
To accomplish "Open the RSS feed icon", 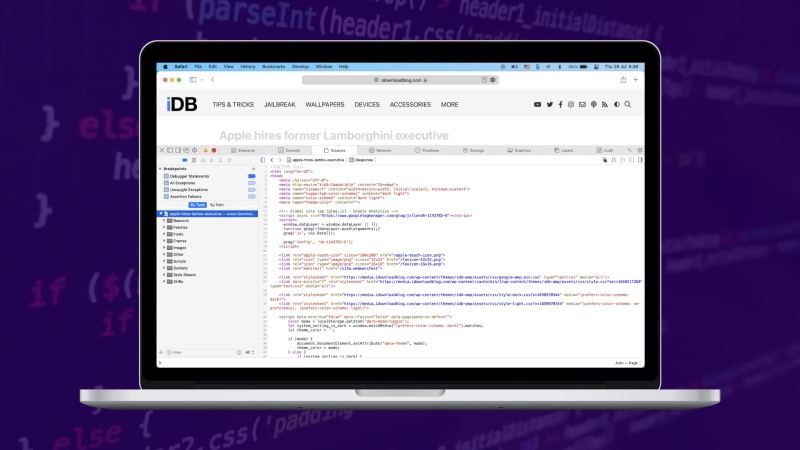I will pyautogui.click(x=605, y=105).
